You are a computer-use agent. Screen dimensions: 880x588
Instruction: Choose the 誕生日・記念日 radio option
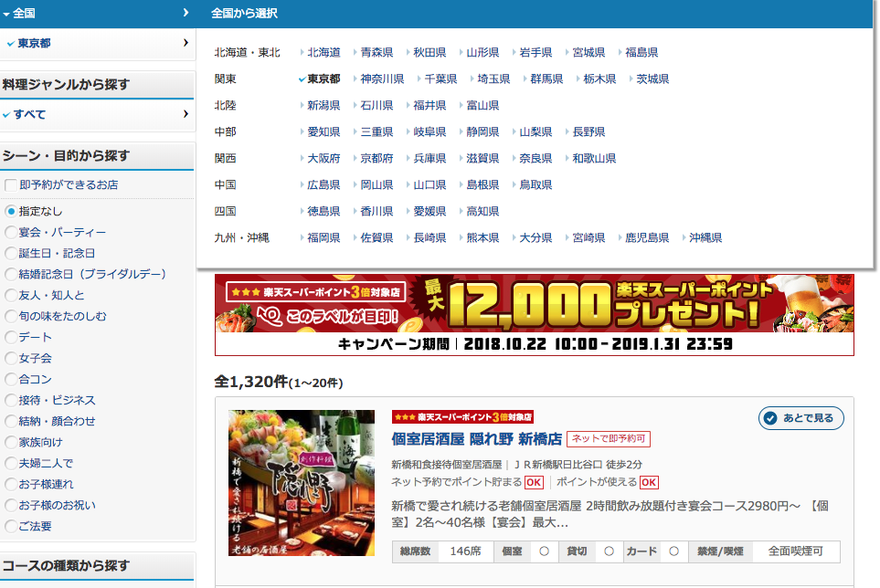point(11,253)
